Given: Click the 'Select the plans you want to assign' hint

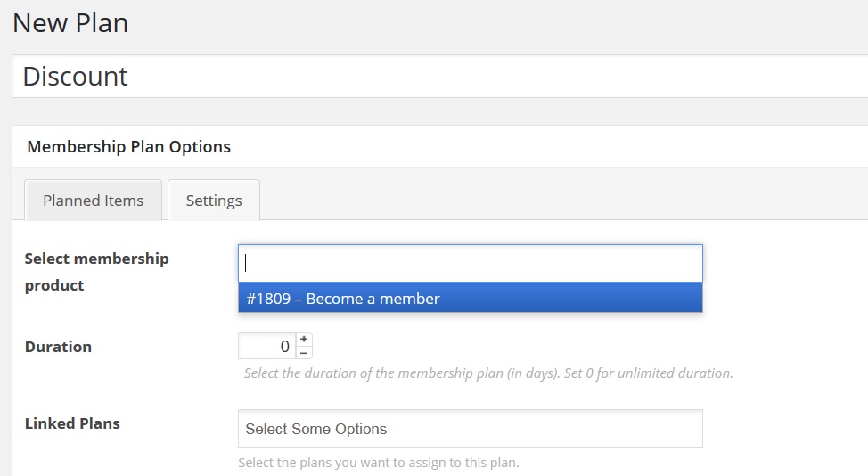Looking at the screenshot, I should click(379, 463).
